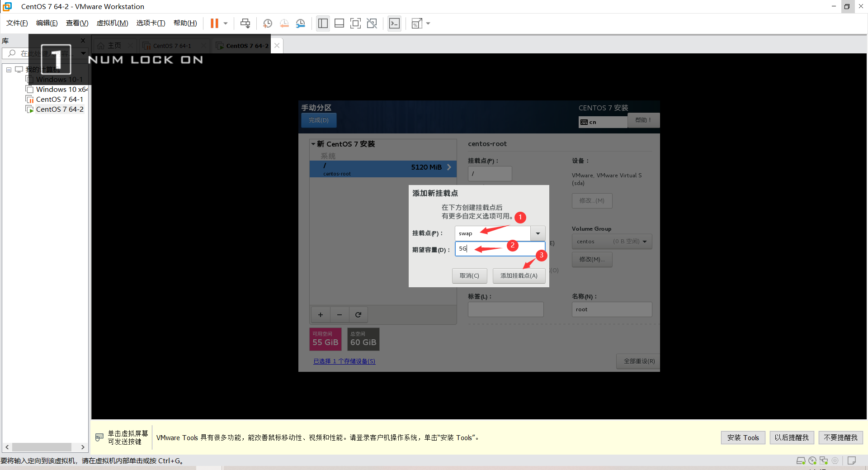Enter full screen mode icon
This screenshot has width=868, height=470.
pyautogui.click(x=355, y=23)
